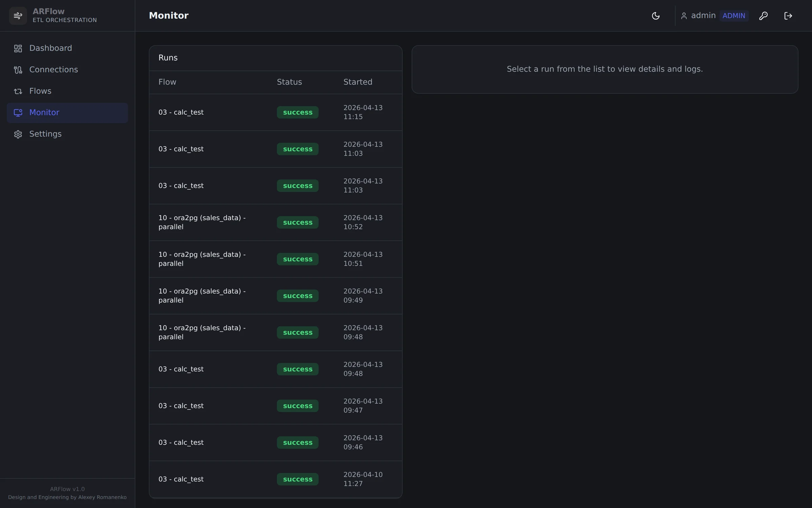This screenshot has height=508, width=812.
Task: Select ora2pg parallel run started 09:49
Action: (275, 296)
